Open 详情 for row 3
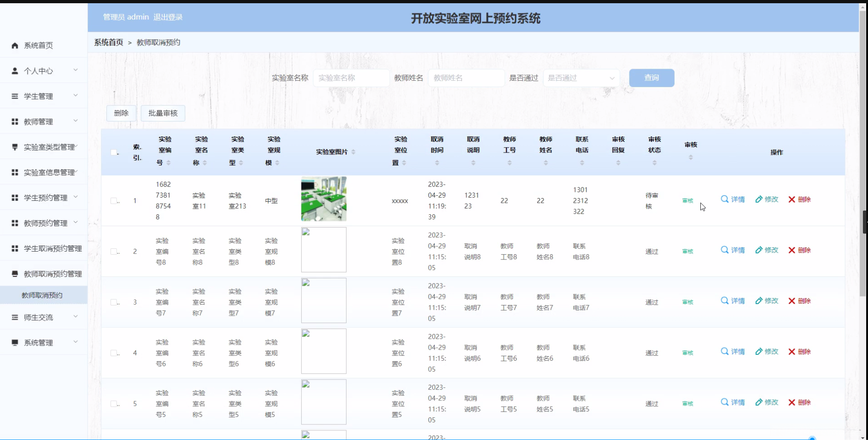This screenshot has width=868, height=440. (x=733, y=300)
